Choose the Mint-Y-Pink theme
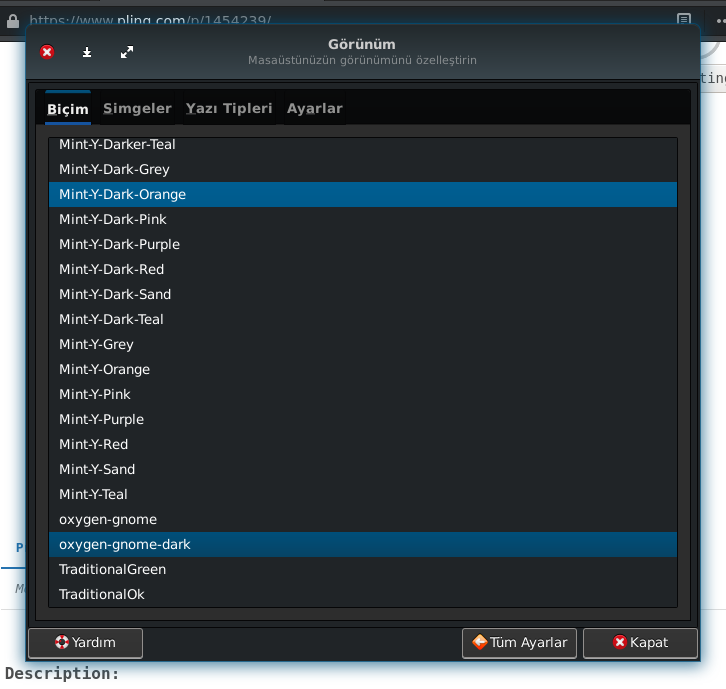 (x=363, y=395)
